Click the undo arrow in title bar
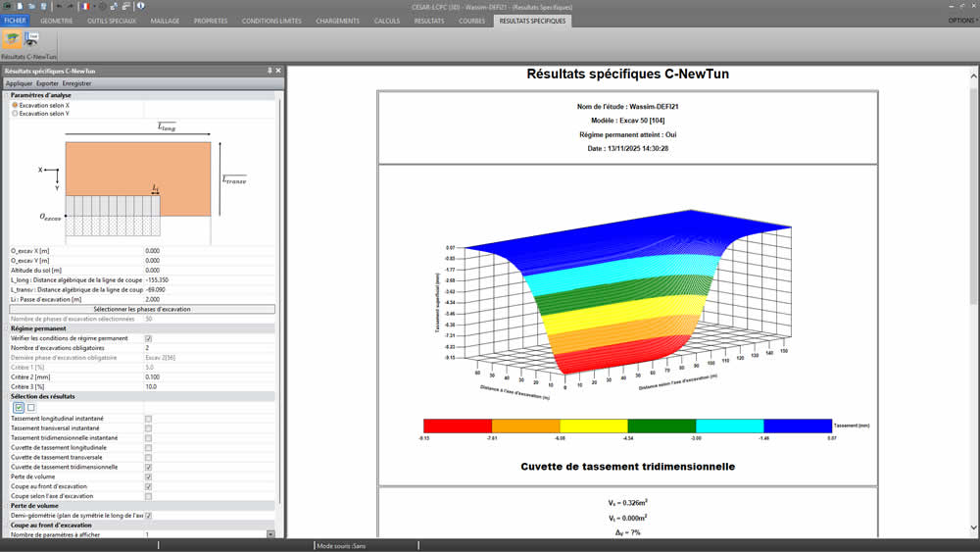 point(58,6)
